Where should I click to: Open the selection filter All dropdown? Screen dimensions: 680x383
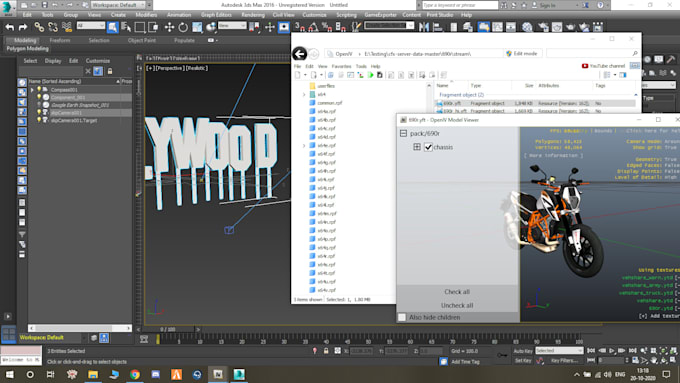90,26
